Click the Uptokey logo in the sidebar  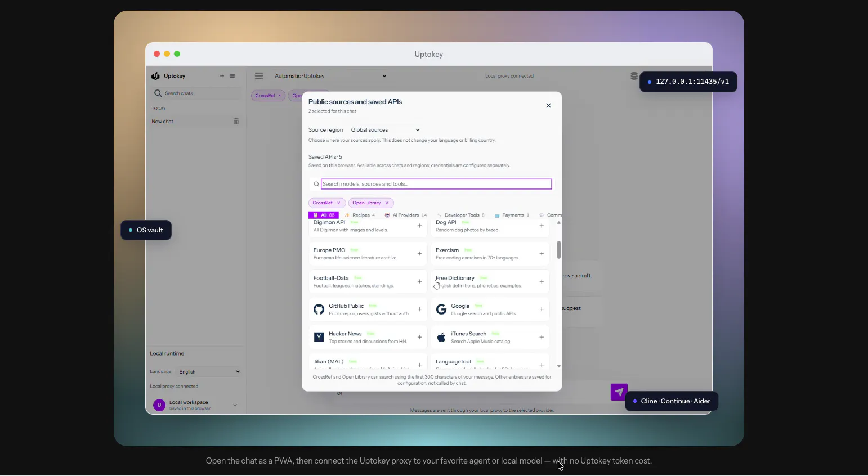[155, 76]
